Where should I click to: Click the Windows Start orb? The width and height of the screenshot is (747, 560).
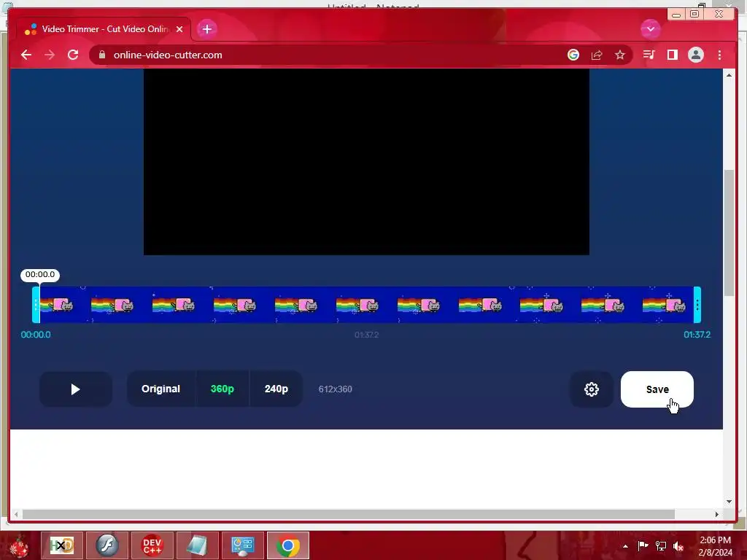point(19,545)
